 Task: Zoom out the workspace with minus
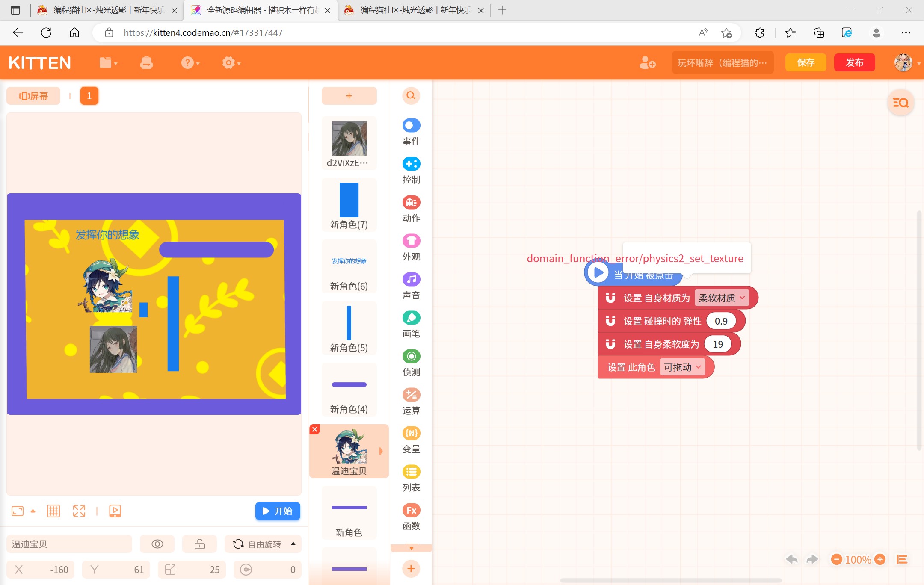(x=837, y=559)
